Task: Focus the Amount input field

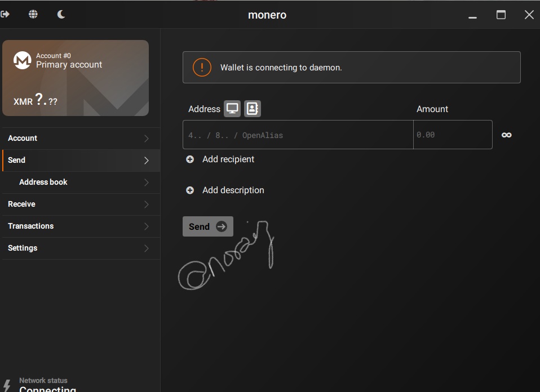Action: click(x=453, y=135)
